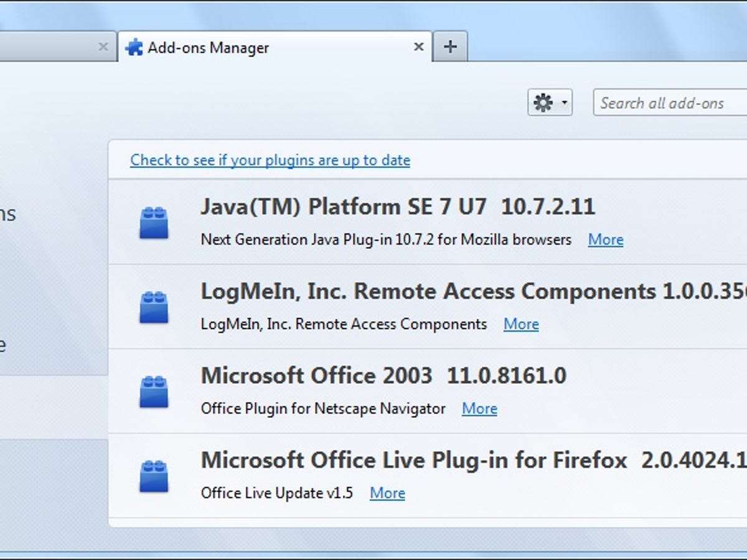Show More for Office Plugin for Netscape

point(479,409)
